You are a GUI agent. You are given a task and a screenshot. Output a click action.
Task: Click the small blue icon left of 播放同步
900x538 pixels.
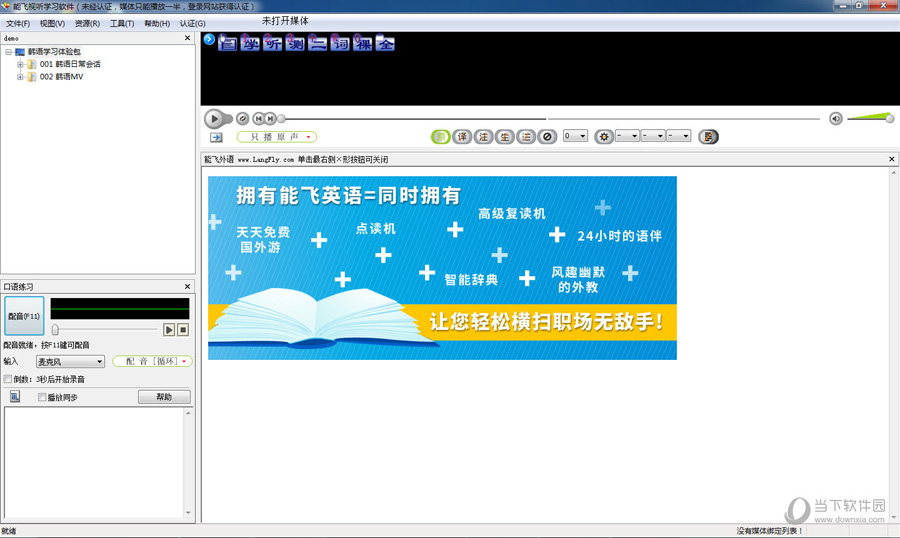coord(15,396)
